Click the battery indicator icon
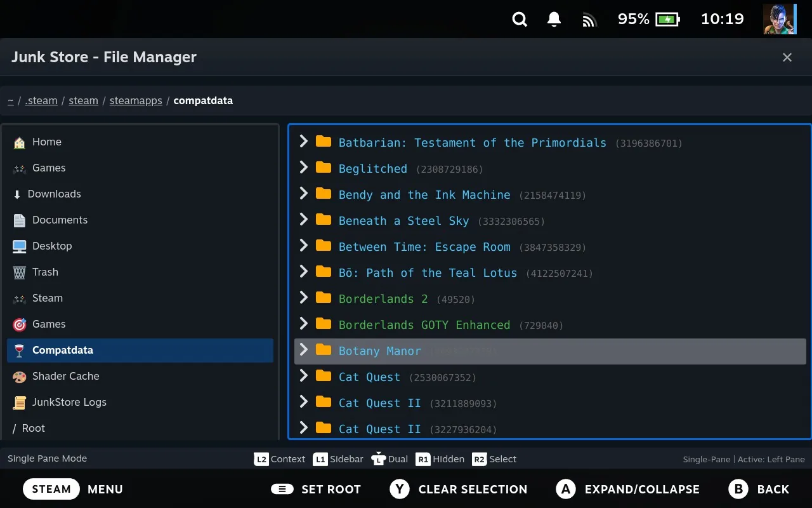812x508 pixels. pyautogui.click(x=667, y=20)
